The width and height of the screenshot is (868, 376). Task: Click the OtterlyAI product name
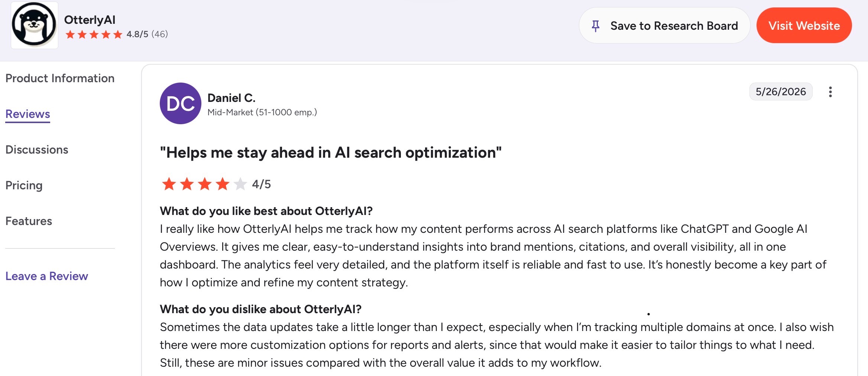pos(90,20)
